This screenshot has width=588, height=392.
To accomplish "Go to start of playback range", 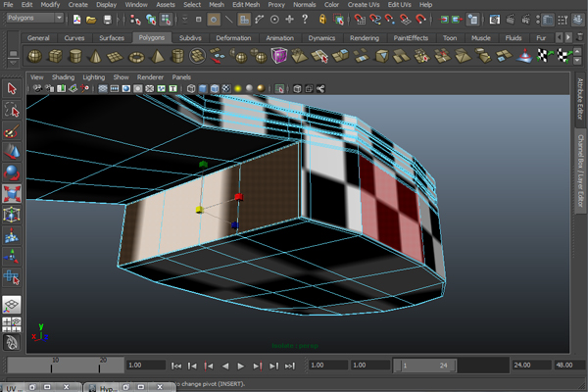I will [x=176, y=366].
